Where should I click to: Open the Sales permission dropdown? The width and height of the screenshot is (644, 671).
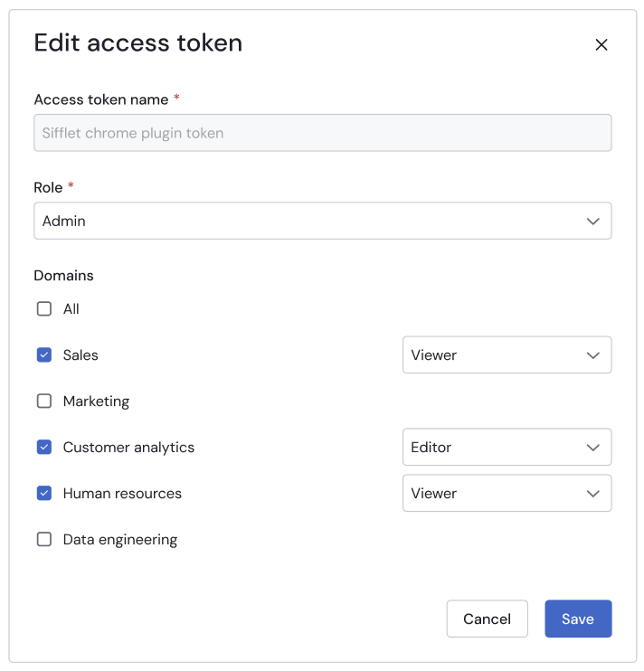507,355
